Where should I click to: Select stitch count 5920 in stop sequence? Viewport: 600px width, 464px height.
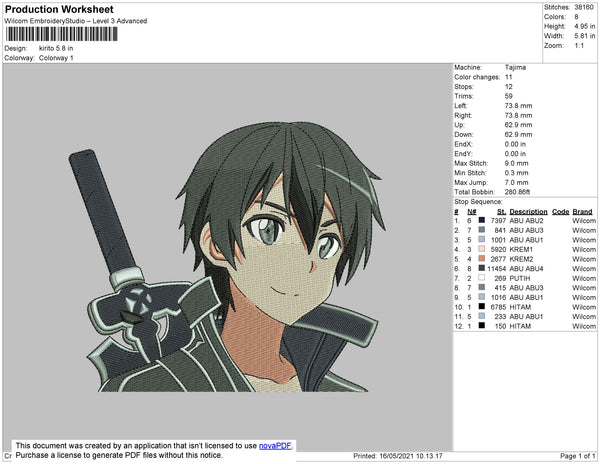click(498, 249)
